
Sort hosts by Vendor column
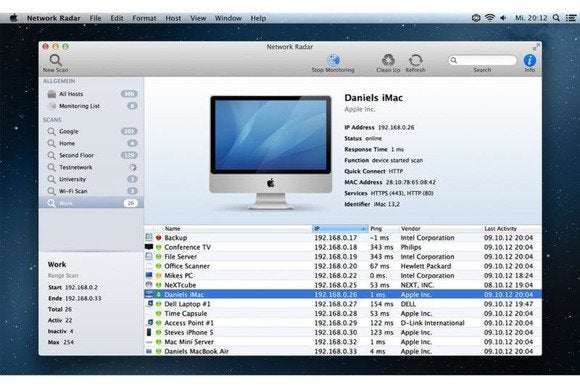[440, 229]
